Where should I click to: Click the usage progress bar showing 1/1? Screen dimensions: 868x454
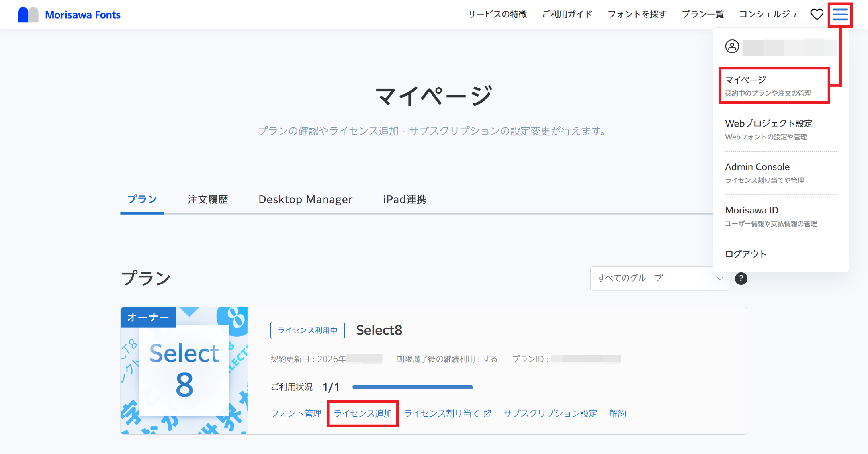413,387
